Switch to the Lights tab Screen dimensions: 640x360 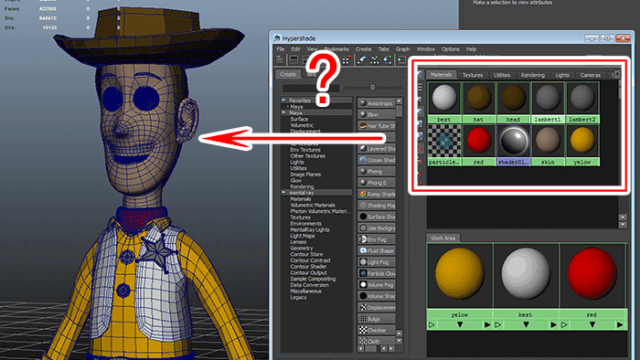coord(562,75)
